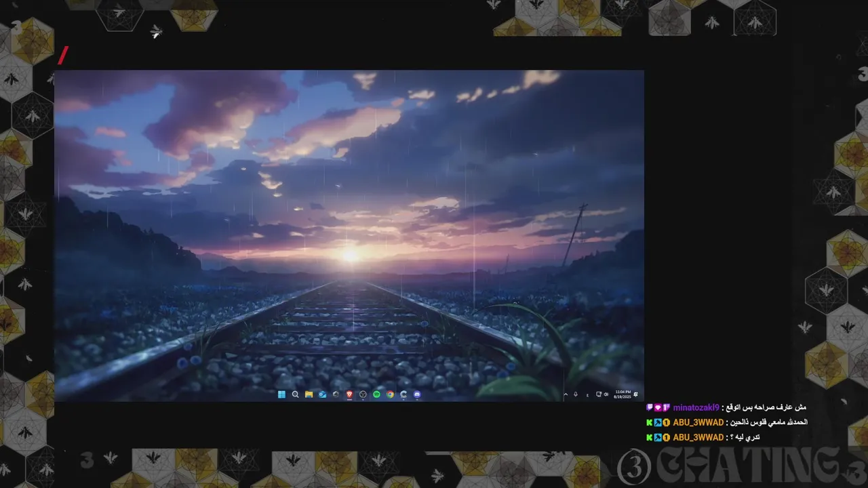Open taskbar Search magnifier icon
Screen dimensions: 868x488
[x=296, y=394]
